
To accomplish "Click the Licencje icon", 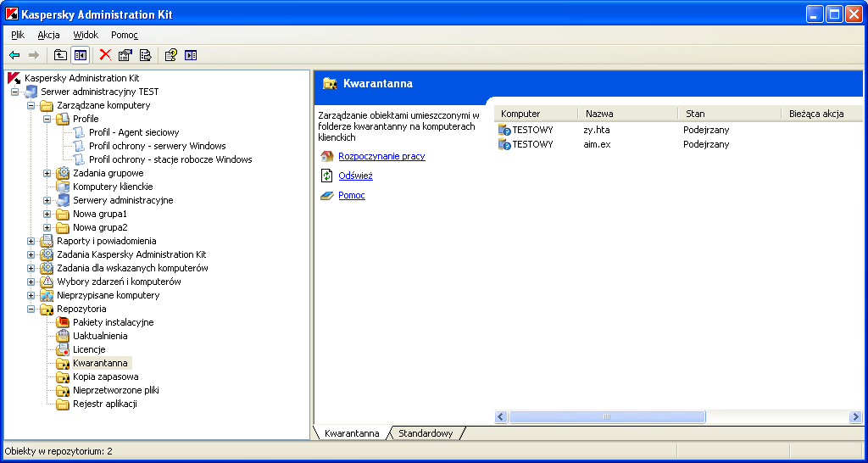I will pyautogui.click(x=63, y=349).
